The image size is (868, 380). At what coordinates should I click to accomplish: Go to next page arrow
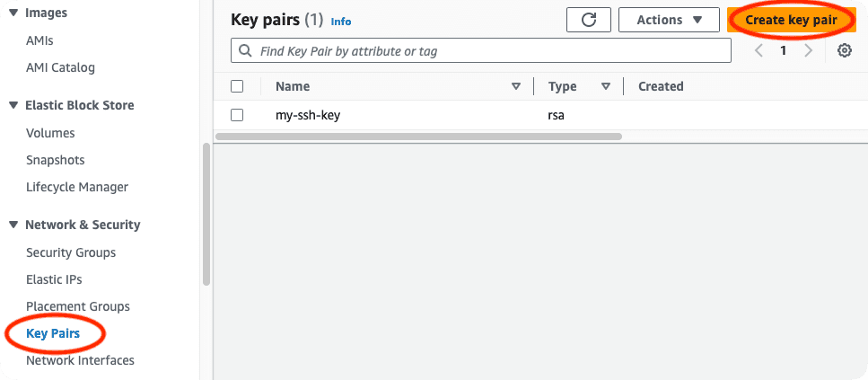click(808, 51)
